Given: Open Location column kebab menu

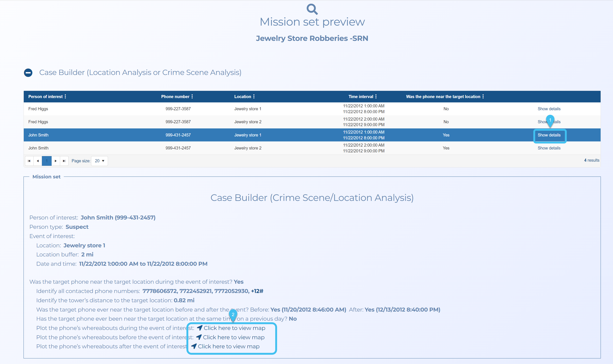Looking at the screenshot, I should click(254, 97).
